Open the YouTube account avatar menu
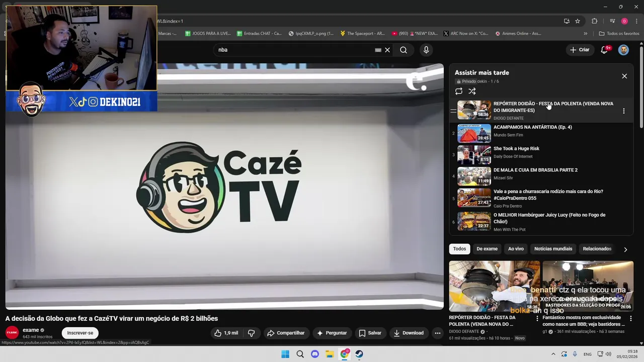Image resolution: width=644 pixels, height=362 pixels. pyautogui.click(x=623, y=50)
